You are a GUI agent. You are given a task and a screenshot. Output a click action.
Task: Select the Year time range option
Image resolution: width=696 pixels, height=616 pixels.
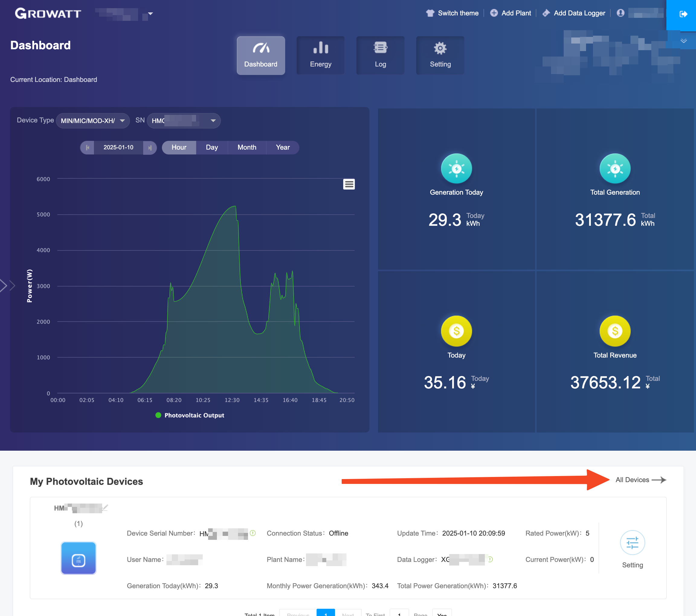pos(282,148)
